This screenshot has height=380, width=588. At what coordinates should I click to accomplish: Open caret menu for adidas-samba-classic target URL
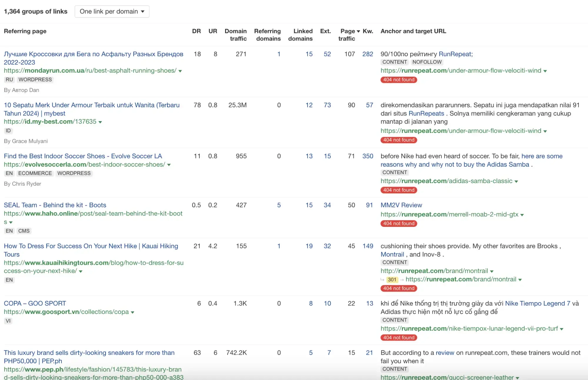[516, 182]
